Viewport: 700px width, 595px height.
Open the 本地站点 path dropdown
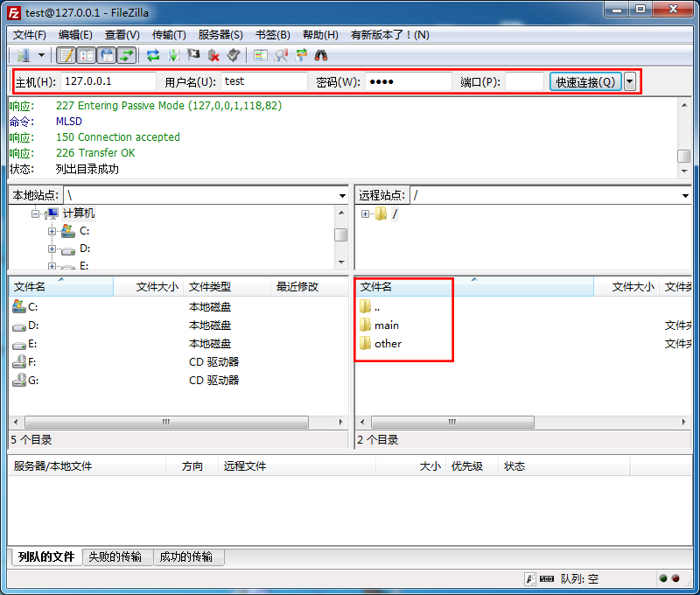342,195
